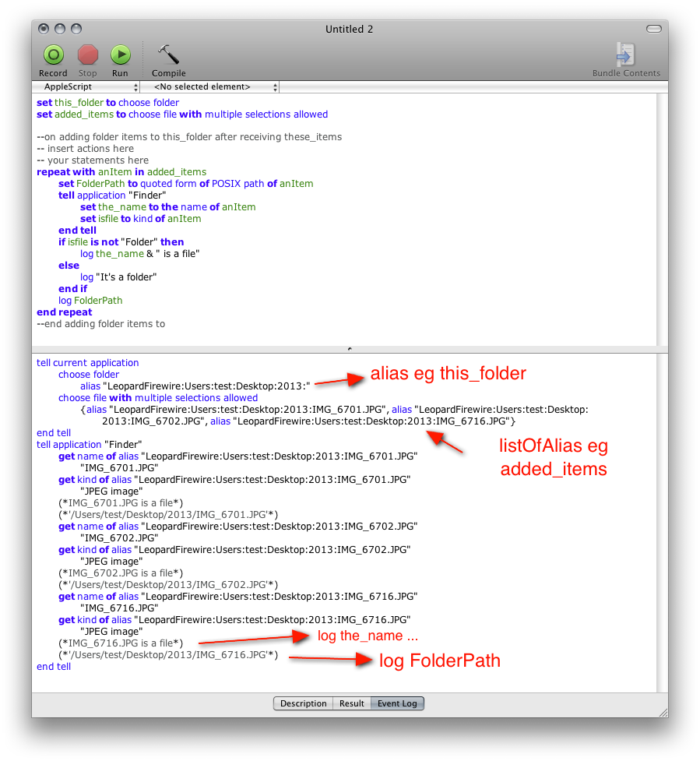Click the editor pane vertical scrollbar
The height and width of the screenshot is (761, 700).
pos(662,220)
